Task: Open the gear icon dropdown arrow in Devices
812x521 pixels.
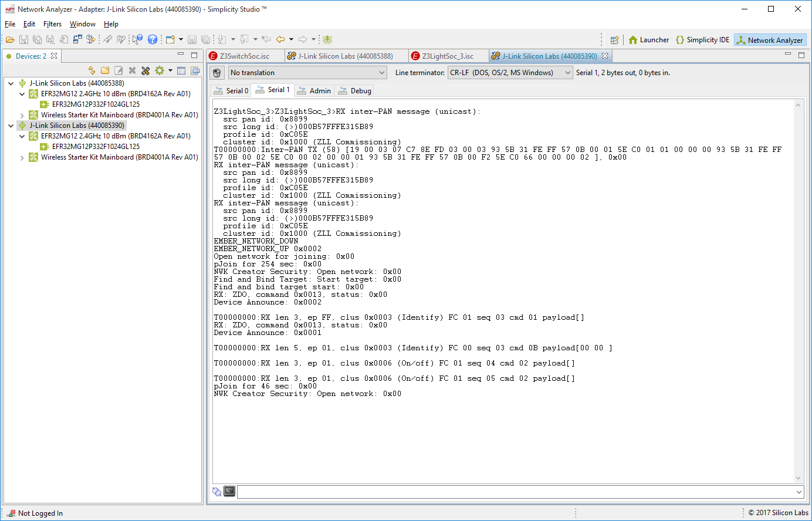Action: point(170,70)
